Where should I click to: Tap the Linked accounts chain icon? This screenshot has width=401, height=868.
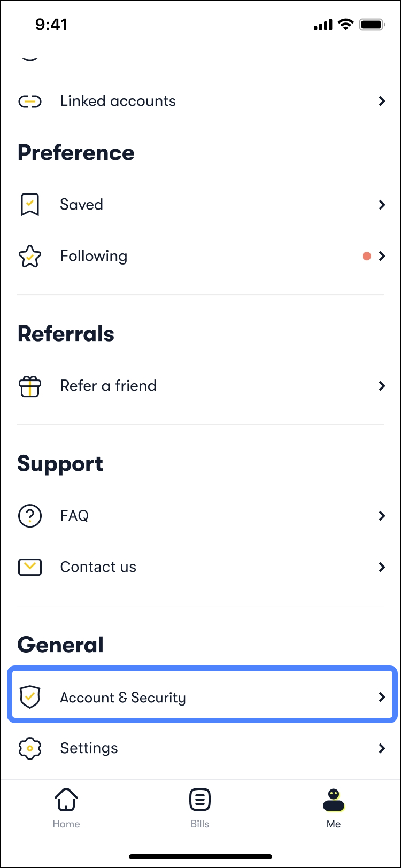[30, 102]
